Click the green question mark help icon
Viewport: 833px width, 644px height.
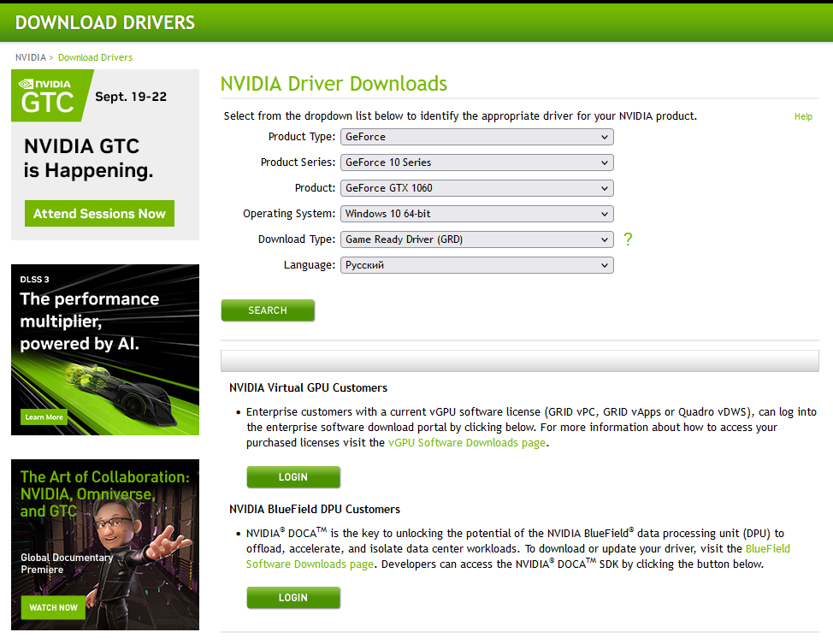coord(628,239)
